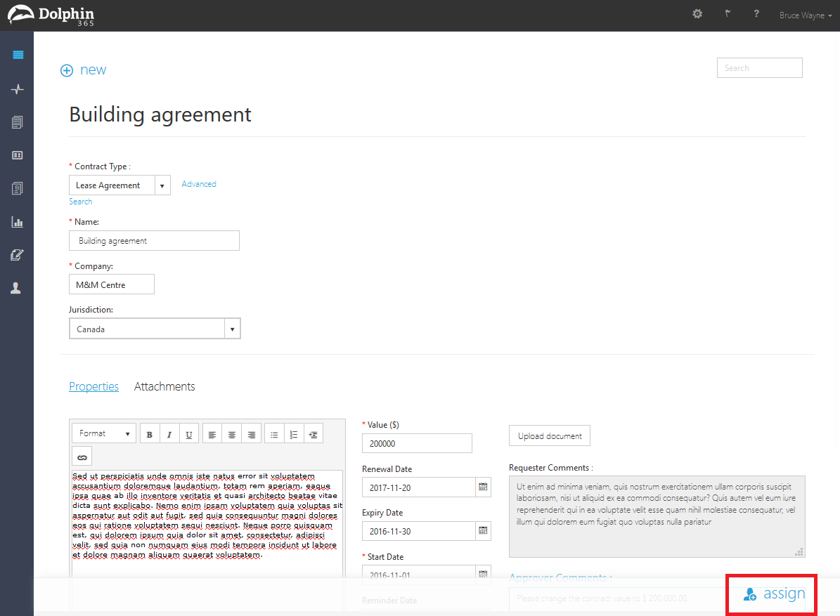Open the activity pulse icon in sidebar

17,89
